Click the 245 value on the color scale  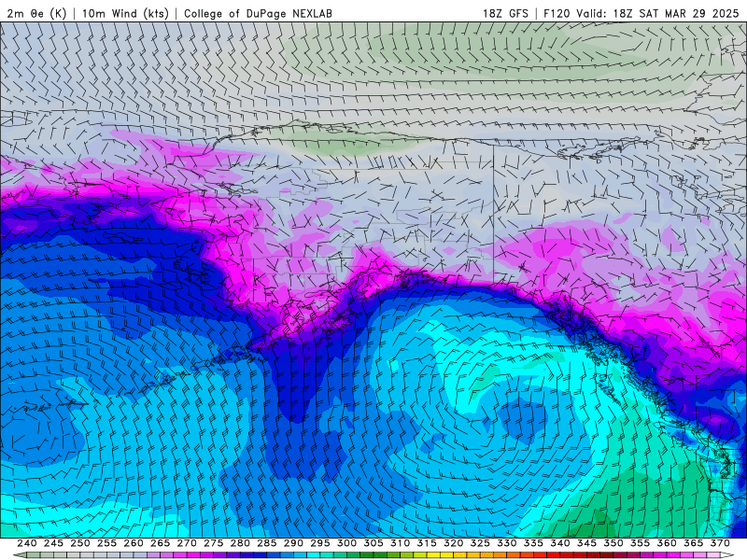tap(53, 543)
